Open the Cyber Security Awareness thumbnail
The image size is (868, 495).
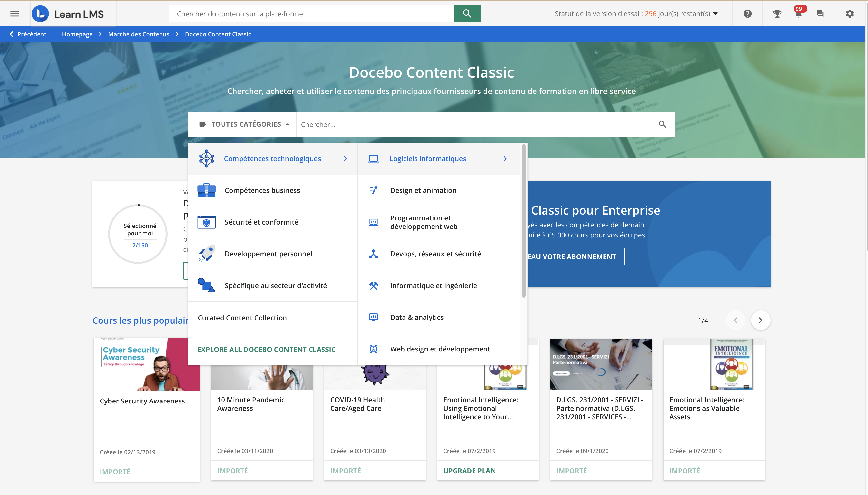pos(146,364)
